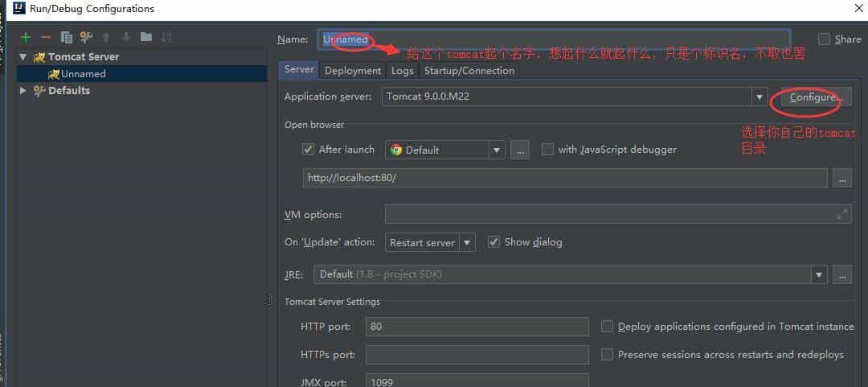Click the Chrome icon in the browser selector
Image resolution: width=868 pixels, height=387 pixels.
click(x=395, y=150)
